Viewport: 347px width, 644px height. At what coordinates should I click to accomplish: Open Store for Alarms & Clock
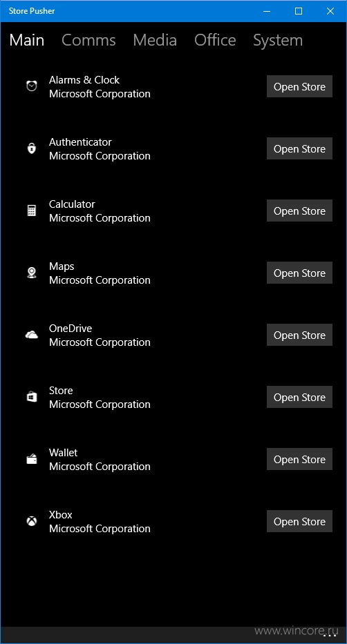click(299, 86)
